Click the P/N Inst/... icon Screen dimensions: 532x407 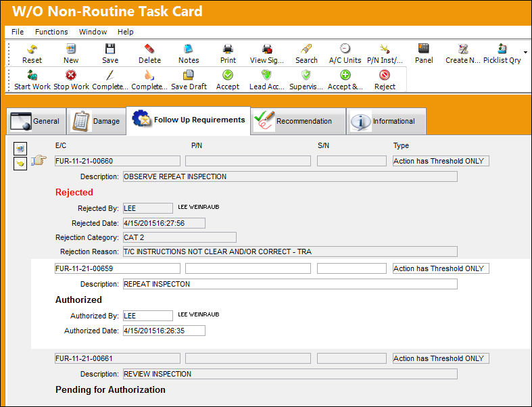click(x=385, y=49)
